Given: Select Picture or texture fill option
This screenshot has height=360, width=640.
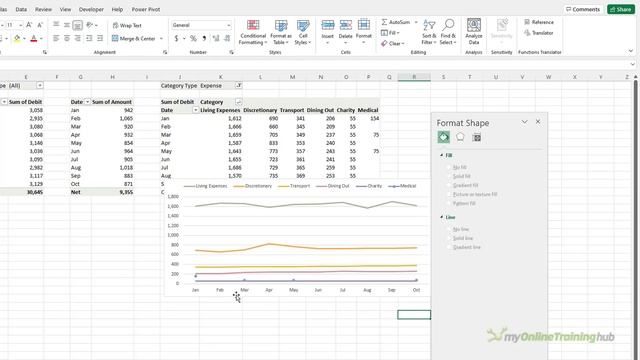Looking at the screenshot, I should pyautogui.click(x=472, y=194).
